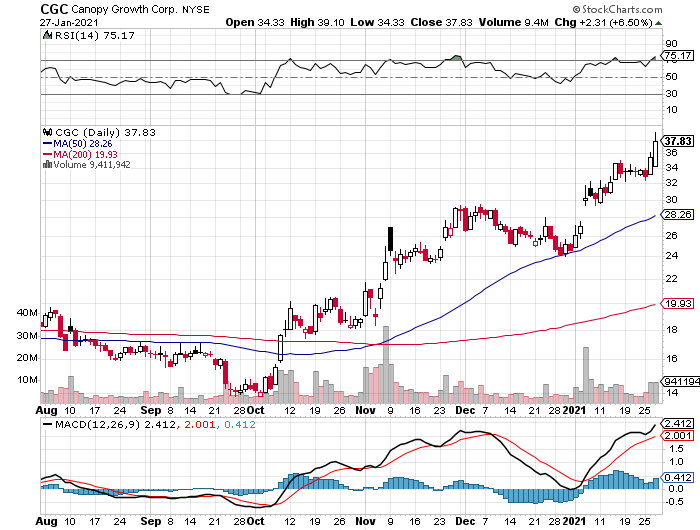Click the RSI indicator icon beside RSI(14)
This screenshot has width=700, height=530.
[x=47, y=35]
